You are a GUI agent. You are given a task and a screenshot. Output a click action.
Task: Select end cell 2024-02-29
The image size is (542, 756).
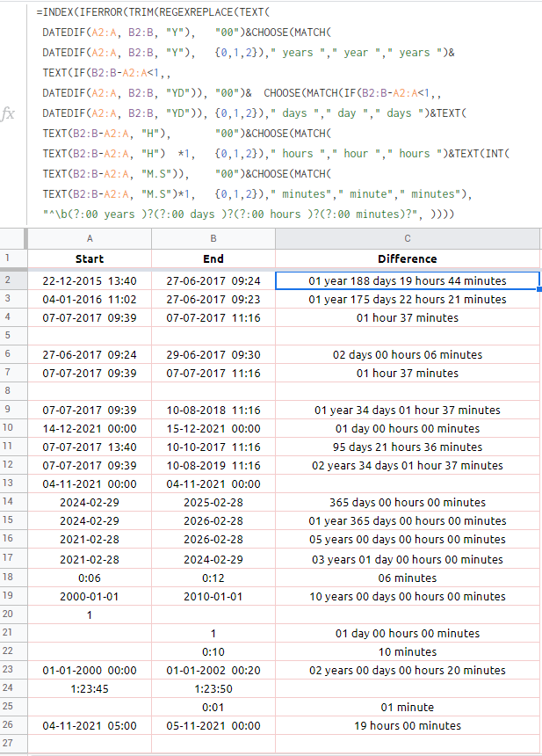point(213,559)
